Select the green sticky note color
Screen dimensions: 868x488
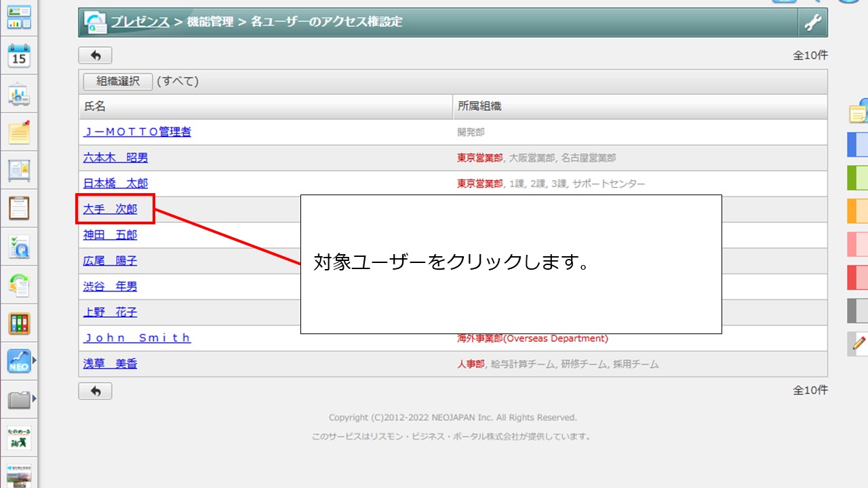point(858,178)
